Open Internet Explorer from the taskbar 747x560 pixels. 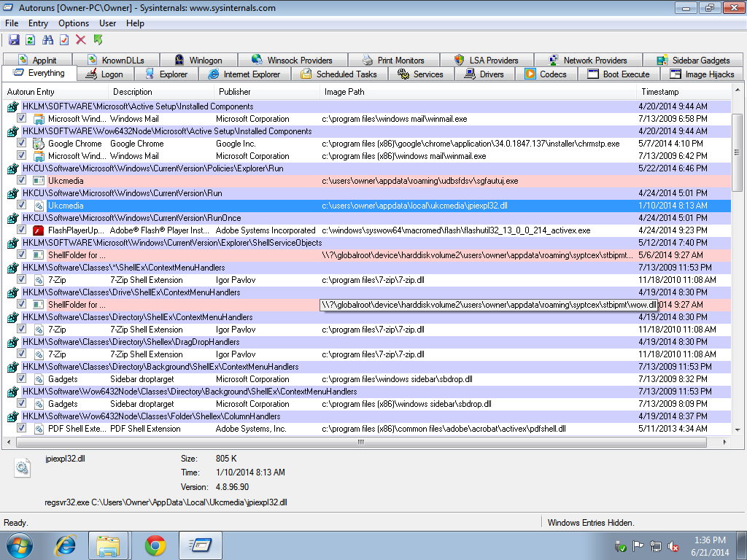pyautogui.click(x=66, y=545)
